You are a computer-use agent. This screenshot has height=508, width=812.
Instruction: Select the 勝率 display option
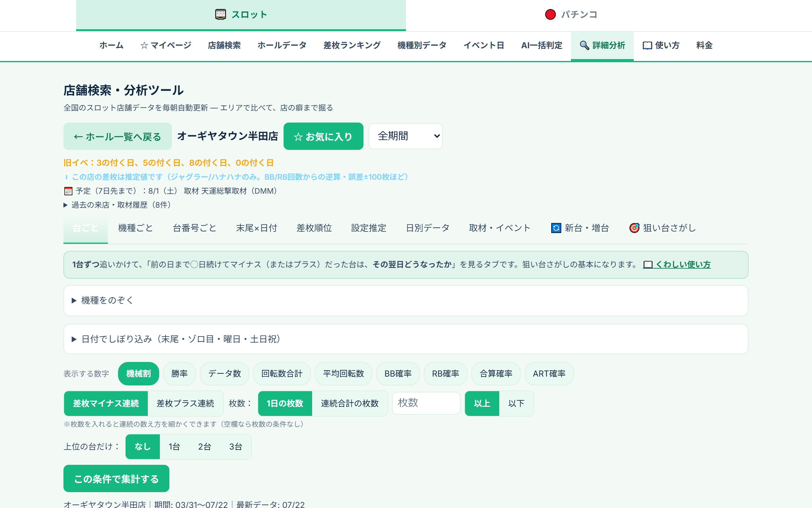click(180, 374)
